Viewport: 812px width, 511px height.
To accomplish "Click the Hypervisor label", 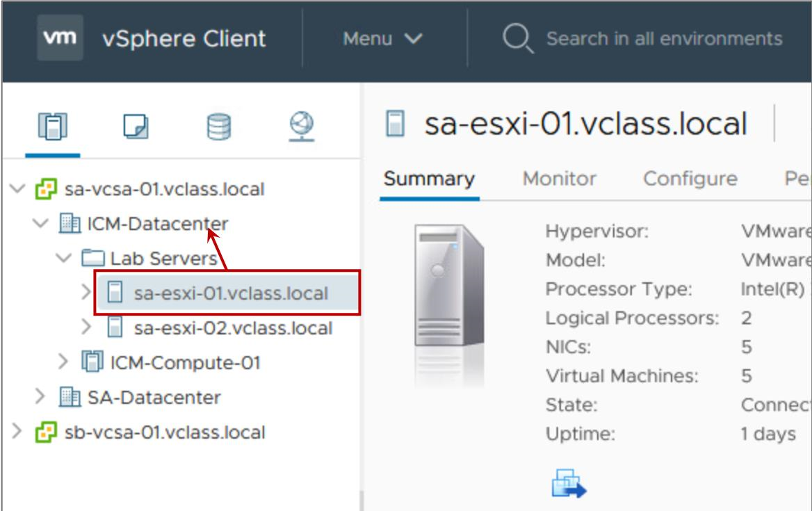I will [x=597, y=231].
